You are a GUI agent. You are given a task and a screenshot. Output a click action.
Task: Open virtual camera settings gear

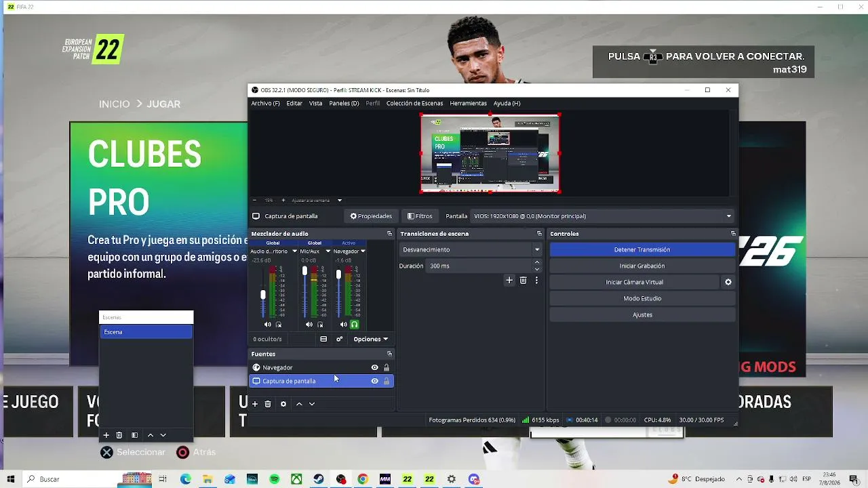[728, 282]
